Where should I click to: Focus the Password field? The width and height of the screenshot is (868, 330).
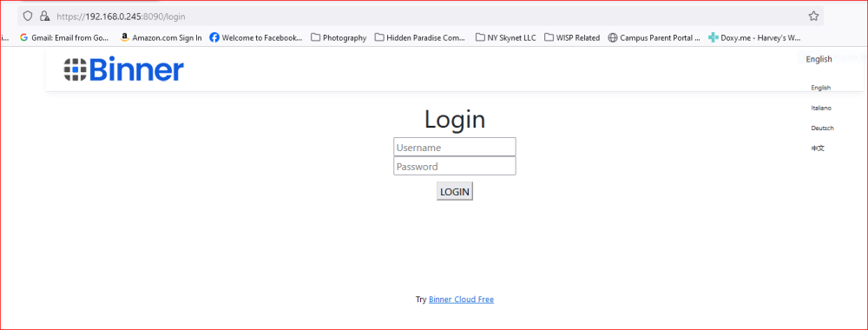click(x=455, y=166)
